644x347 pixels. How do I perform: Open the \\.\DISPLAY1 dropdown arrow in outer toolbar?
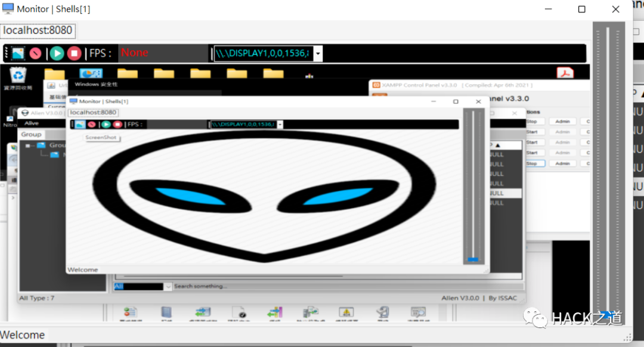pyautogui.click(x=318, y=54)
